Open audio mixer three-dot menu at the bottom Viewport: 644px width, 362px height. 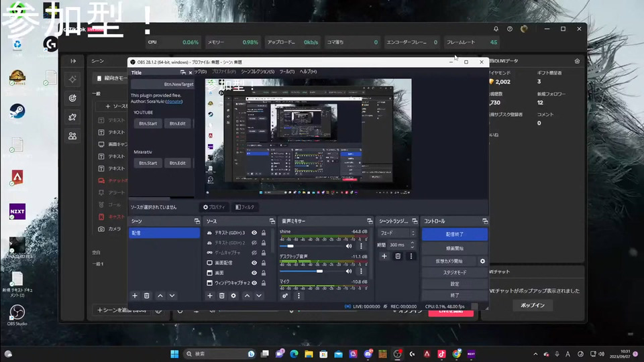(299, 296)
